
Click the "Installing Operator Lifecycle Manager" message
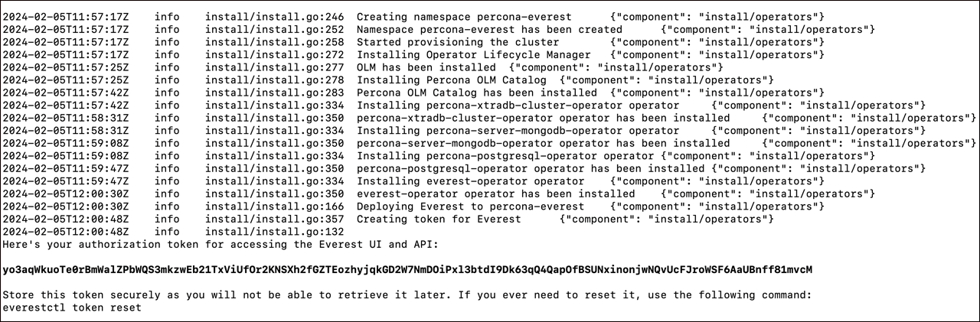point(474,54)
